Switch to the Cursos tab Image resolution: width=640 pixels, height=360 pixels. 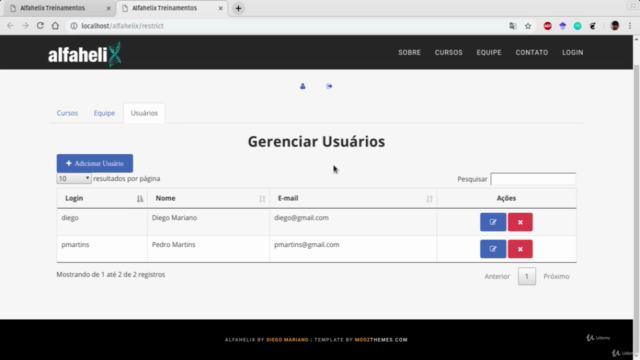(x=67, y=113)
